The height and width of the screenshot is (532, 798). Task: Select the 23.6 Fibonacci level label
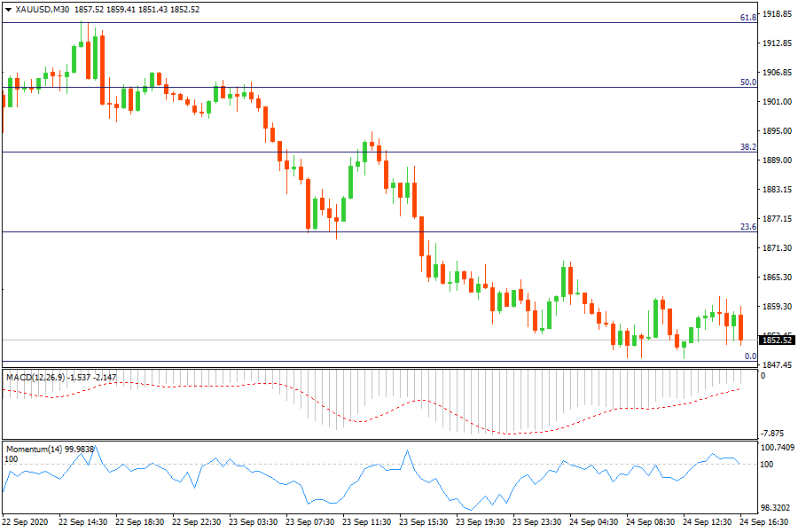748,227
